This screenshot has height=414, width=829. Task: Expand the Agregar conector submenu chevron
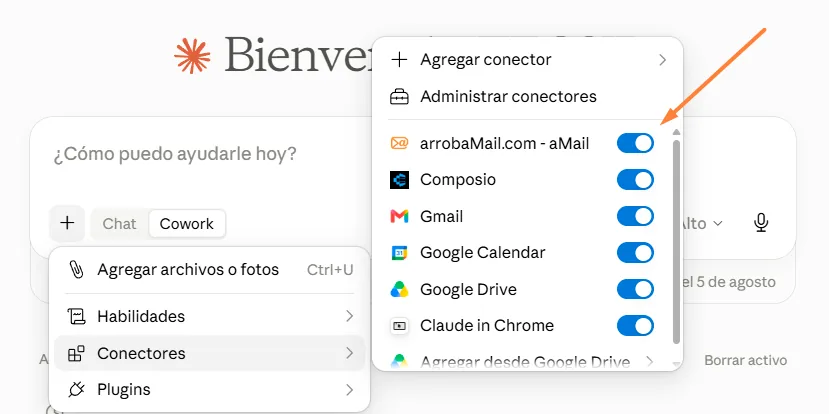point(662,60)
